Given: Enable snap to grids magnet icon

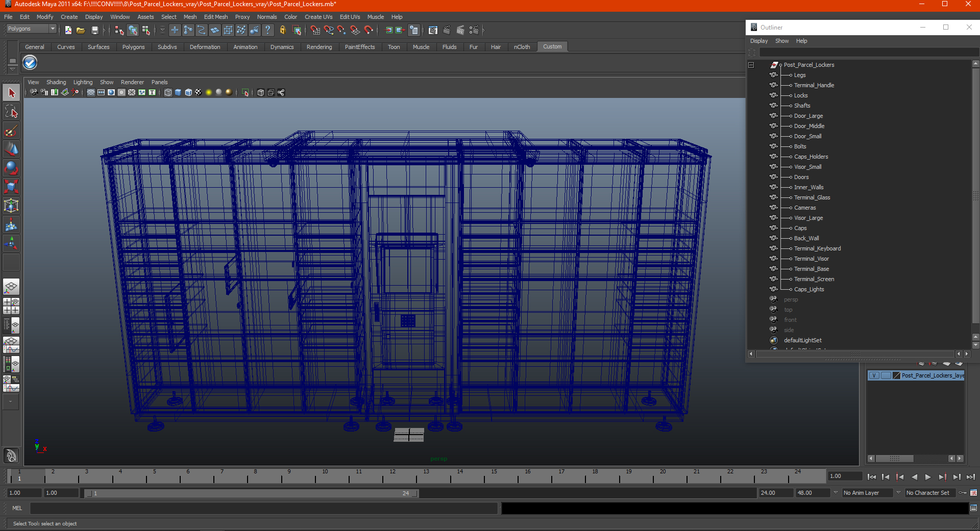Looking at the screenshot, I should pos(315,30).
